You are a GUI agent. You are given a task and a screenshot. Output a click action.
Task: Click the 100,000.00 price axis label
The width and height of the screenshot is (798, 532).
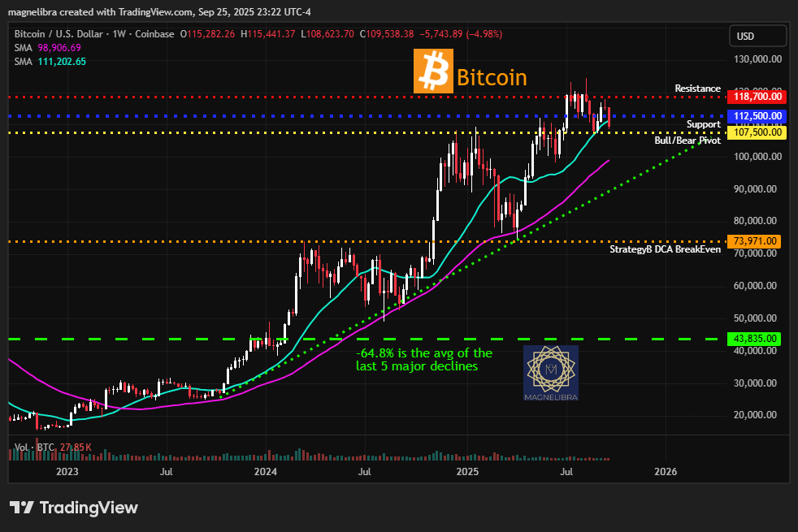pos(757,157)
